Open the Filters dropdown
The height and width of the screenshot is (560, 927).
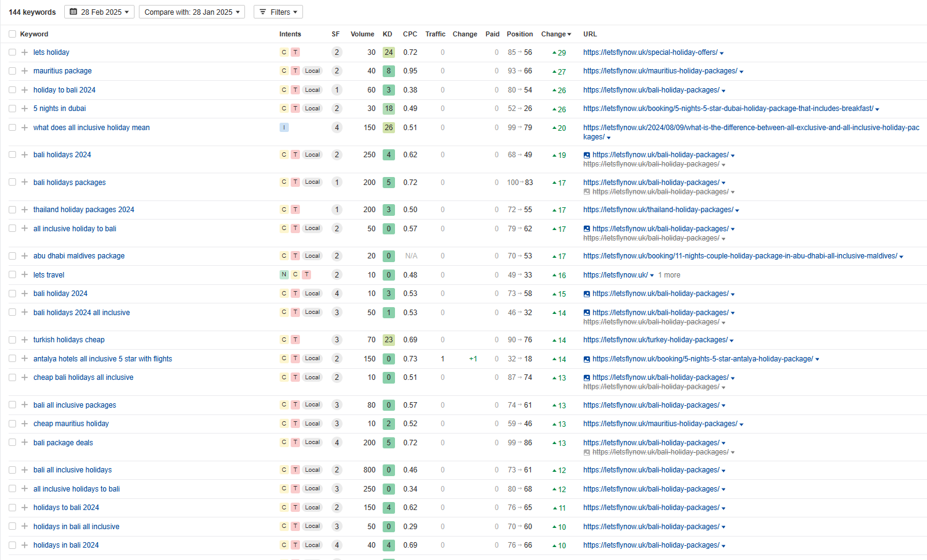[x=278, y=12]
